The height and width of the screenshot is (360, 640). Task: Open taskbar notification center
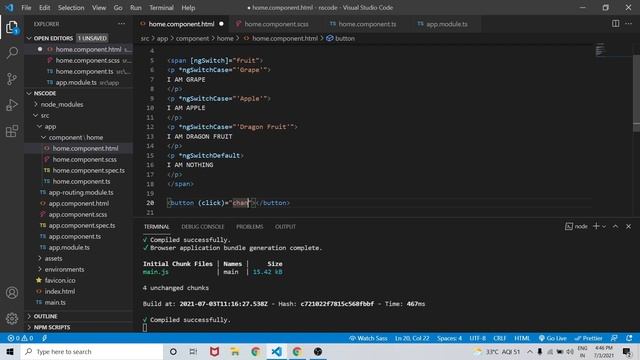[x=627, y=351]
